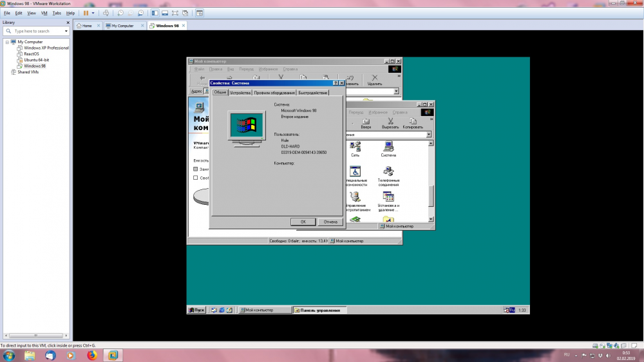Open the library search filter dropdown
The width and height of the screenshot is (644, 362).
point(66,31)
